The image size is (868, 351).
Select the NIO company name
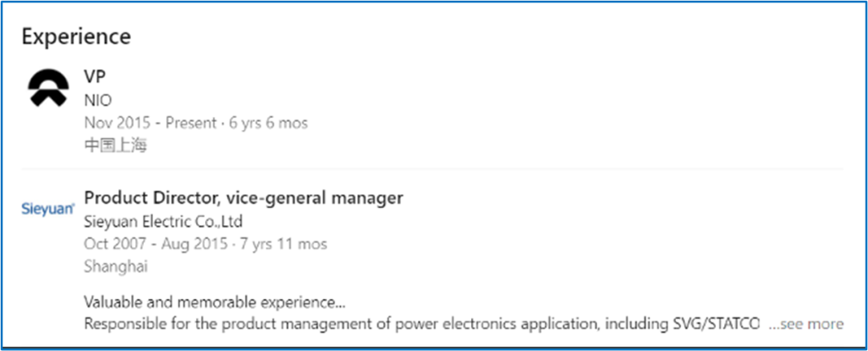tap(97, 100)
